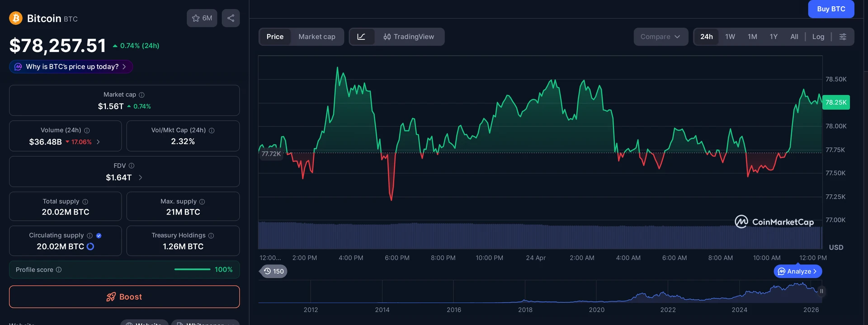
Task: Pause the history chart with pause handle
Action: point(821,291)
